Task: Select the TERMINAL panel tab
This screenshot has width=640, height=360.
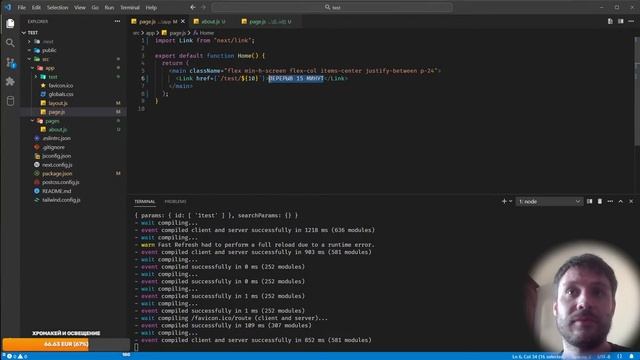Action: 145,201
